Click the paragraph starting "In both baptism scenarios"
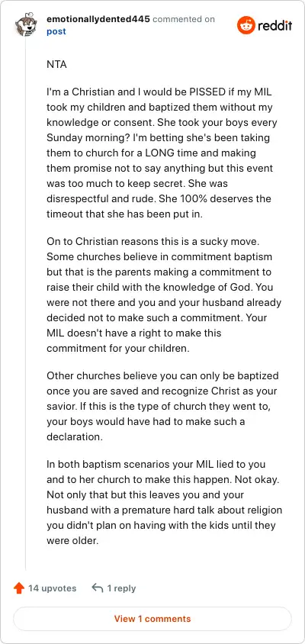This screenshot has width=305, height=644. 164,502
